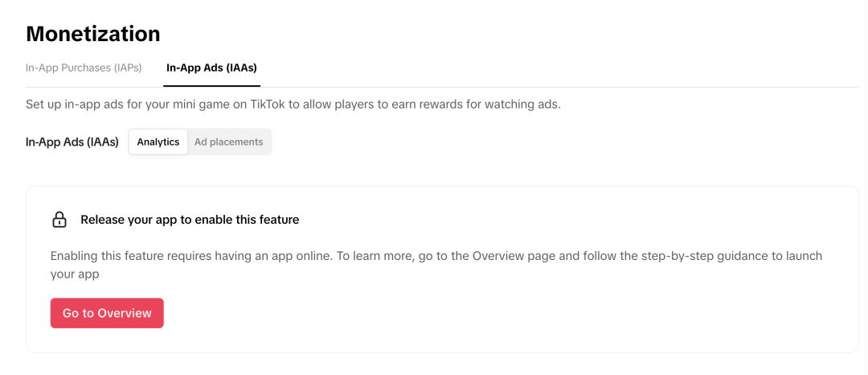This screenshot has width=868, height=375.
Task: Open the Analytics segment
Action: point(158,142)
